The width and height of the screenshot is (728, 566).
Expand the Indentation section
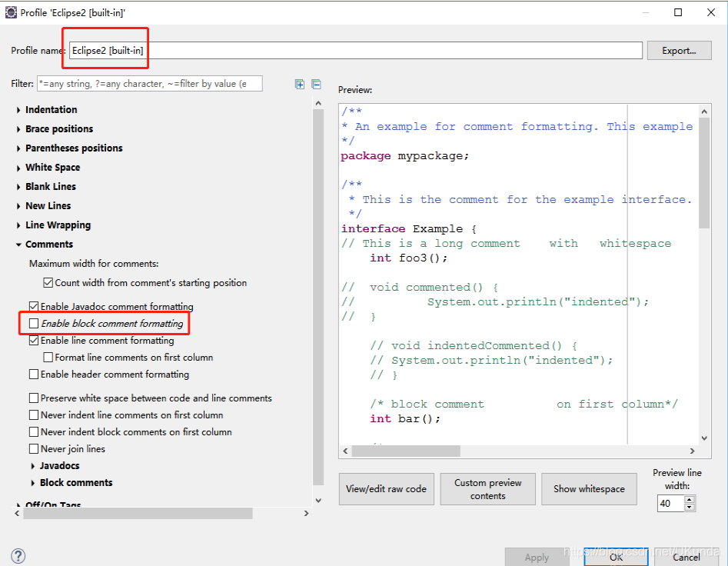click(18, 110)
